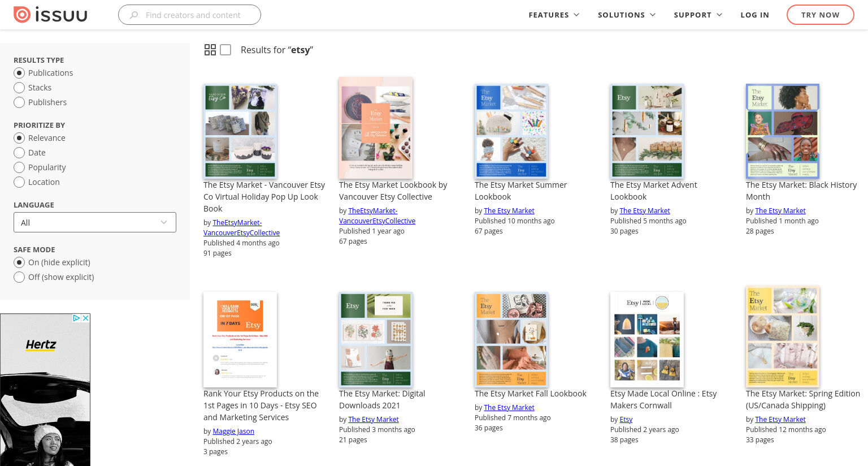Click the Issuu logo in the header
The image size is (868, 466).
coord(50,15)
